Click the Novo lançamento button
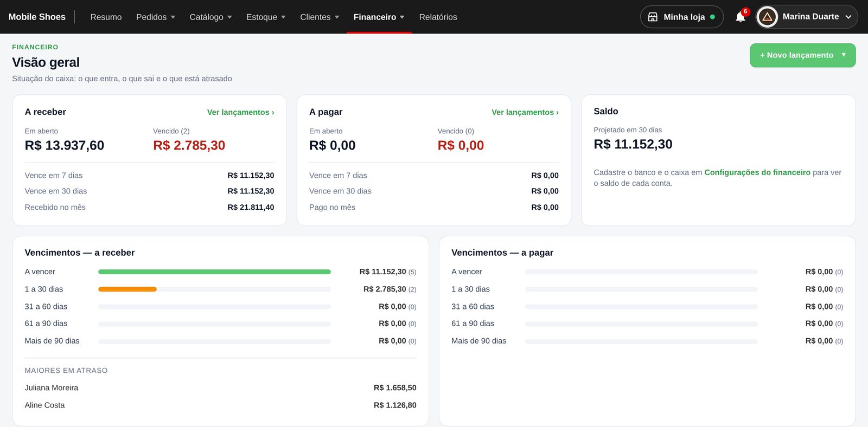Image resolution: width=868 pixels, height=427 pixels. [x=802, y=55]
